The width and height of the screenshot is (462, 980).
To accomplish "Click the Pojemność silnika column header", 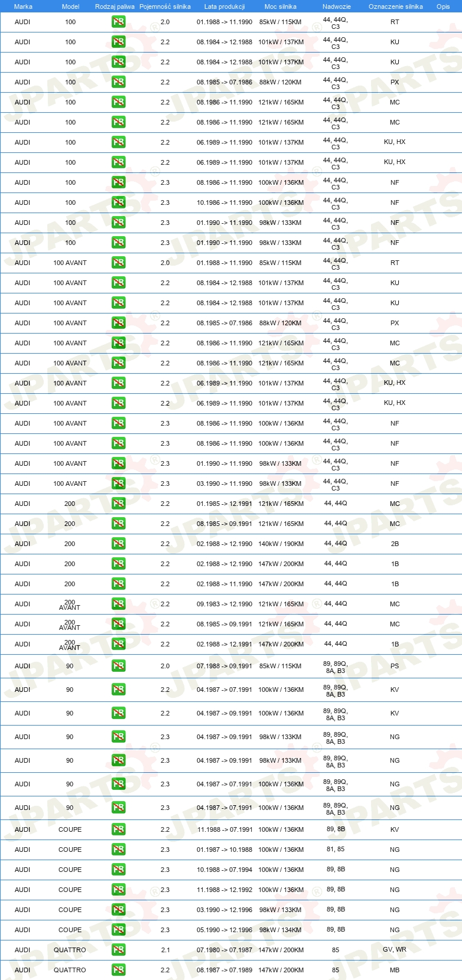I will pos(165,6).
